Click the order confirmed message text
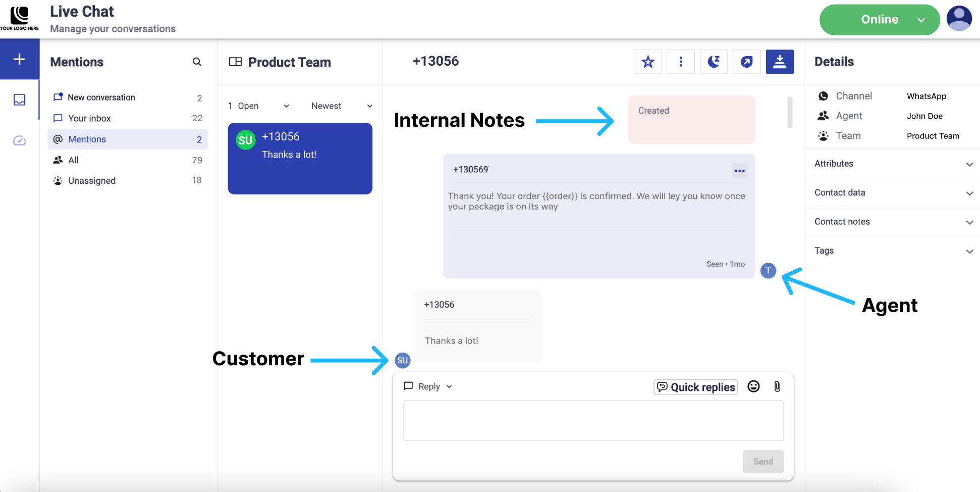The image size is (980, 492). click(x=596, y=201)
